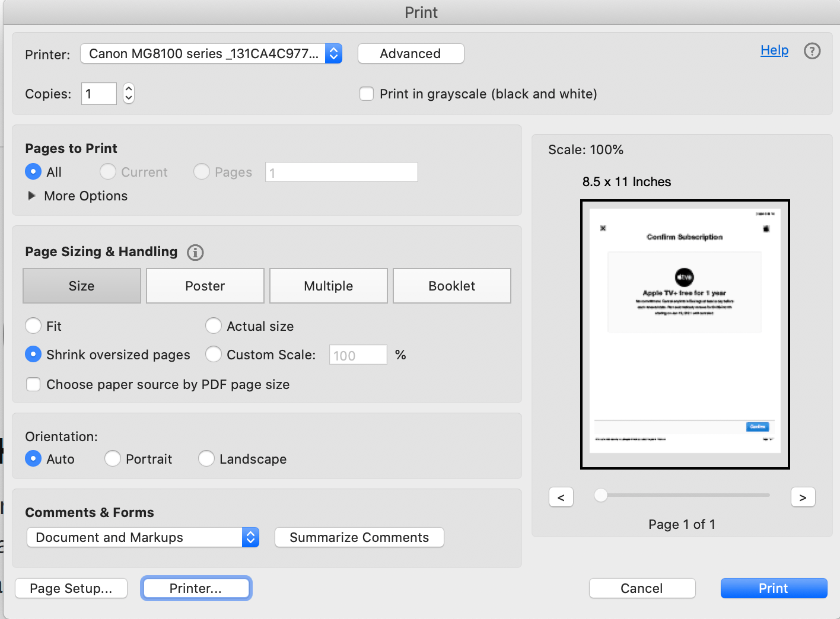Select the Poster page sizing mode
The width and height of the screenshot is (840, 619).
tap(205, 286)
